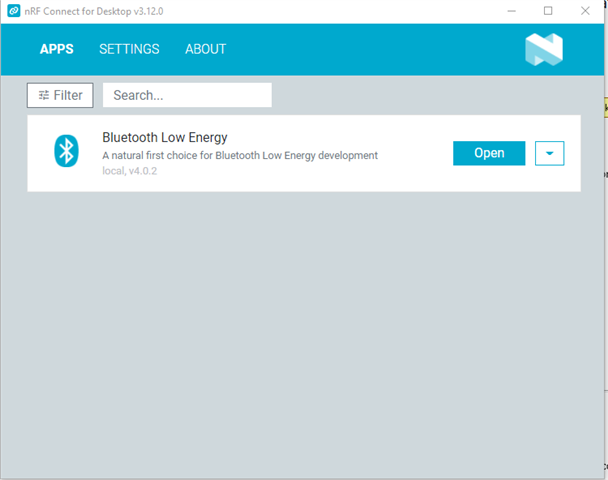This screenshot has height=480, width=608.
Task: Click the 'local, v4.0.2' version text
Action: [x=130, y=171]
